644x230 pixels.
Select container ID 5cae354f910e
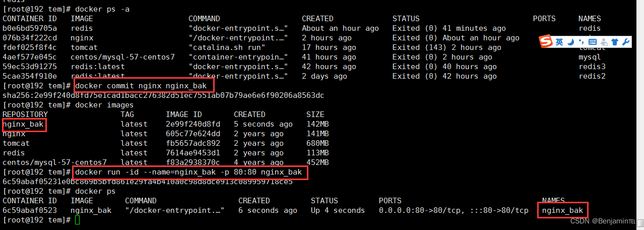30,76
